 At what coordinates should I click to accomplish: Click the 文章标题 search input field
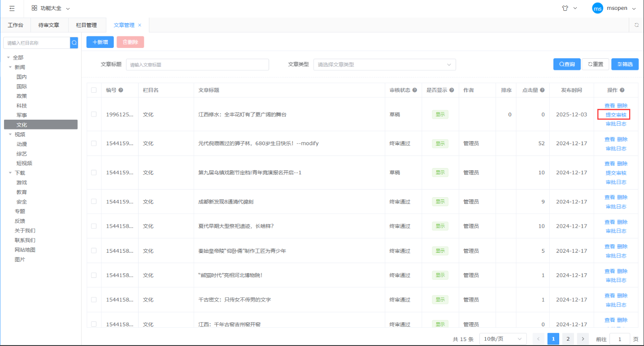(197, 65)
